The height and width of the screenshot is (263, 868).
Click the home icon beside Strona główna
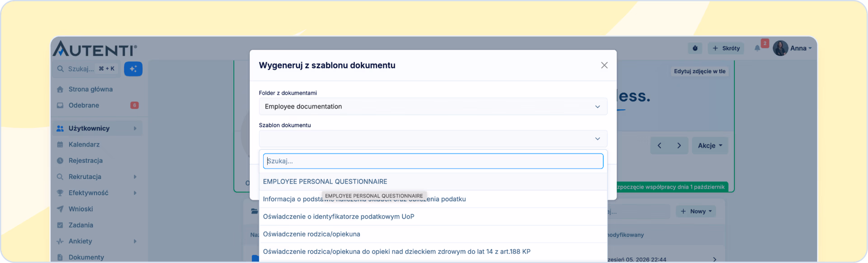60,89
